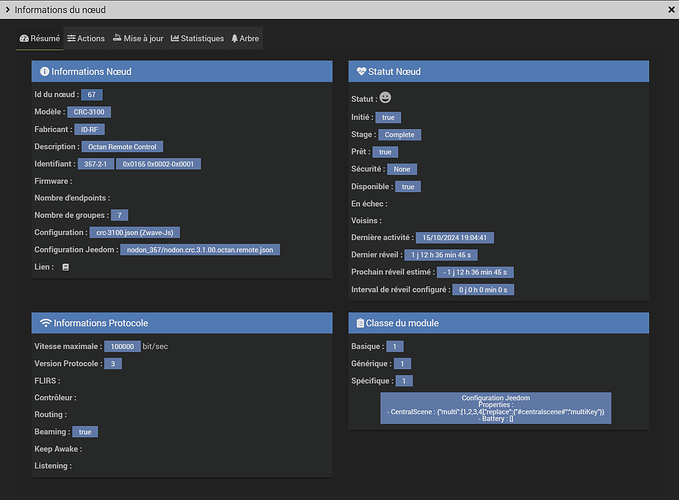Click the node id badge 67

point(91,95)
